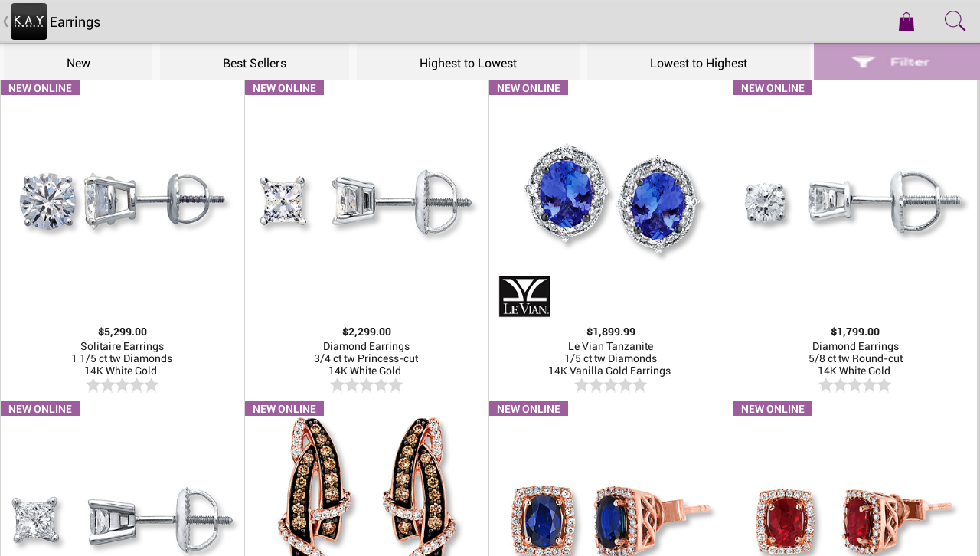Click the KAY Jewelers logo icon
Image resolution: width=980 pixels, height=556 pixels.
click(29, 21)
